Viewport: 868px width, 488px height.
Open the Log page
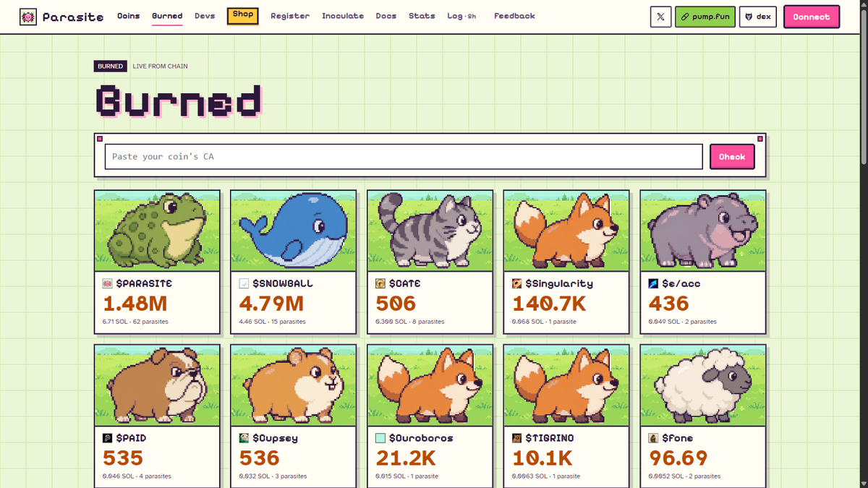coord(461,16)
